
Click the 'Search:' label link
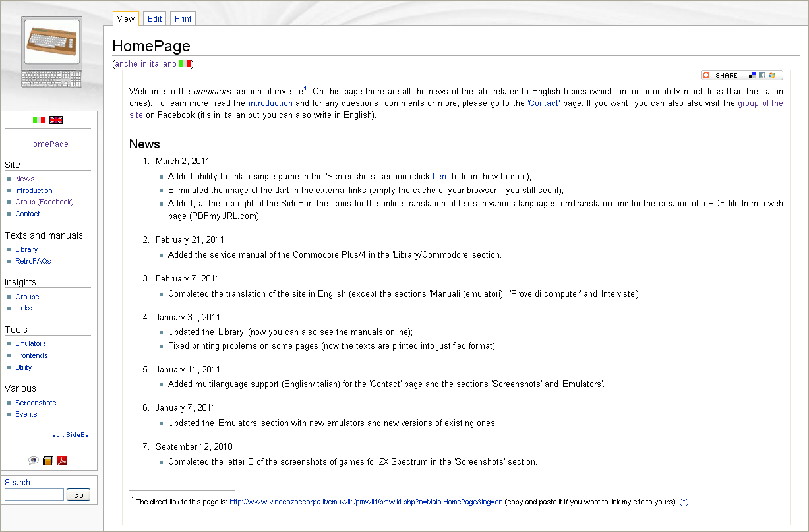(x=18, y=483)
